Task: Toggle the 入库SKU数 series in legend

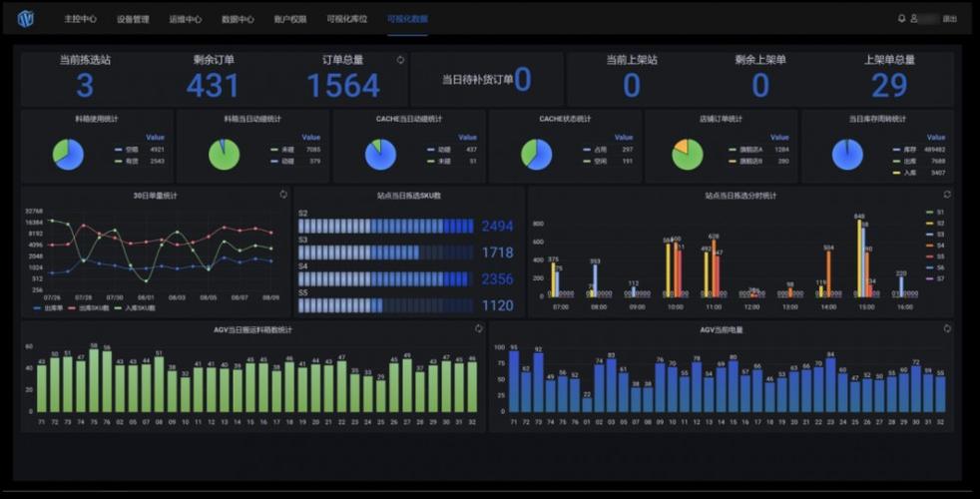Action: tap(136, 308)
